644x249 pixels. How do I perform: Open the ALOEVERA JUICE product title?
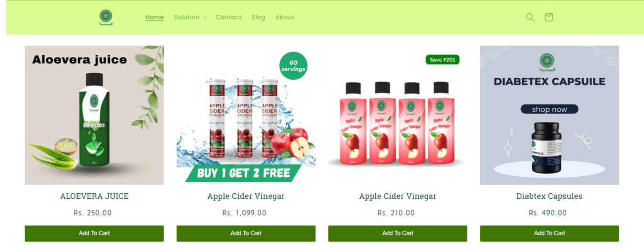(94, 196)
